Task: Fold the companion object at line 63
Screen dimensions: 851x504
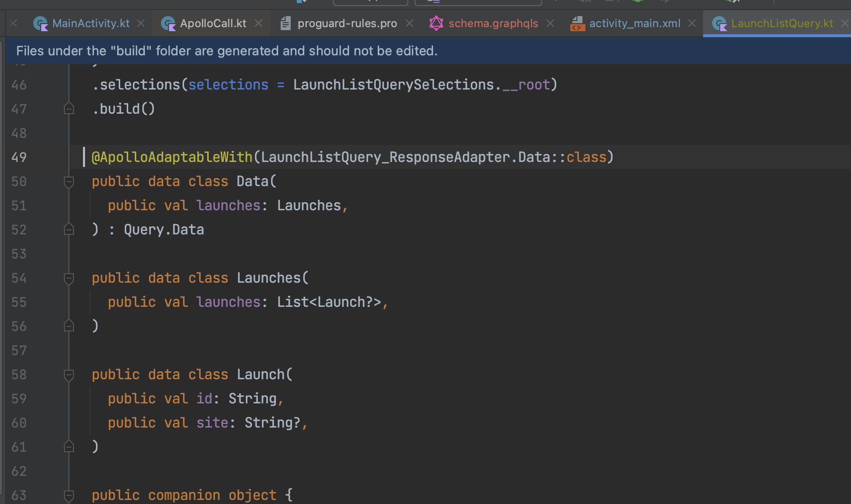Action: pos(69,495)
